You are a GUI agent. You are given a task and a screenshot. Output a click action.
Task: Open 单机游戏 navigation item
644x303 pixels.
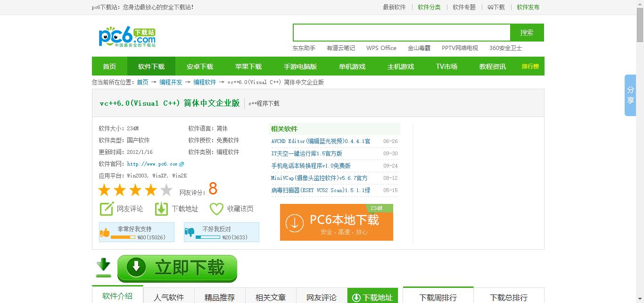coord(352,67)
